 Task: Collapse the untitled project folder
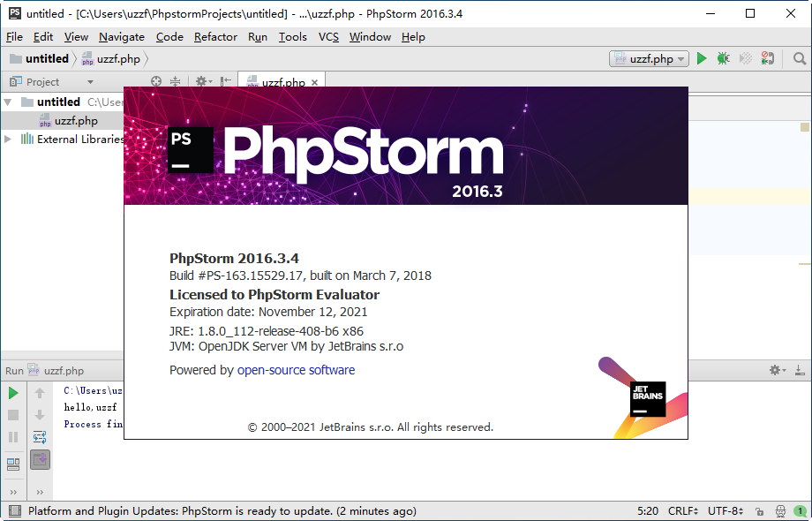click(x=8, y=102)
